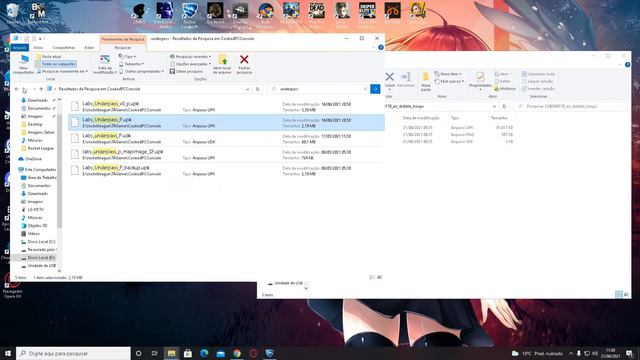The image size is (640, 360).
Task: Click Nova pasta icon in the back window
Action: [x=426, y=77]
